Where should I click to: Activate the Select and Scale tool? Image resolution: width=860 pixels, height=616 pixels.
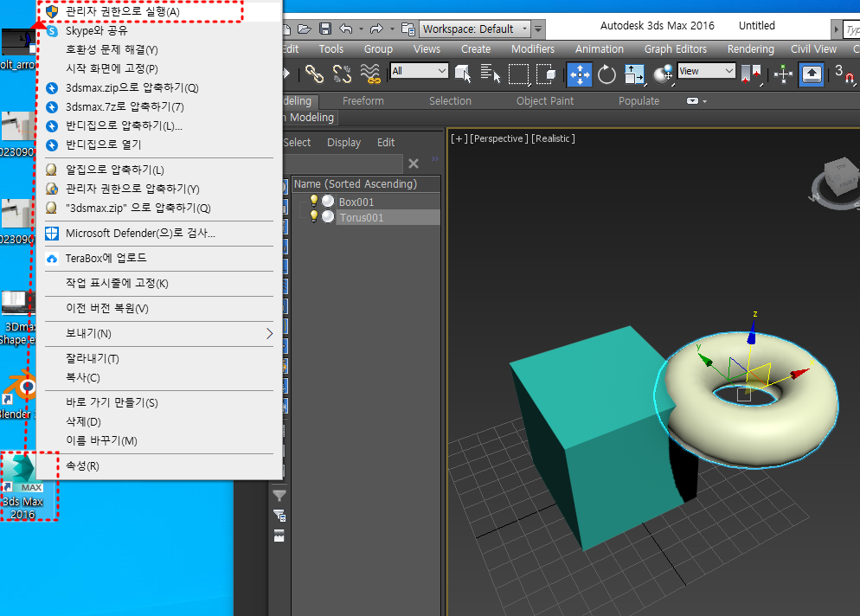click(x=634, y=74)
